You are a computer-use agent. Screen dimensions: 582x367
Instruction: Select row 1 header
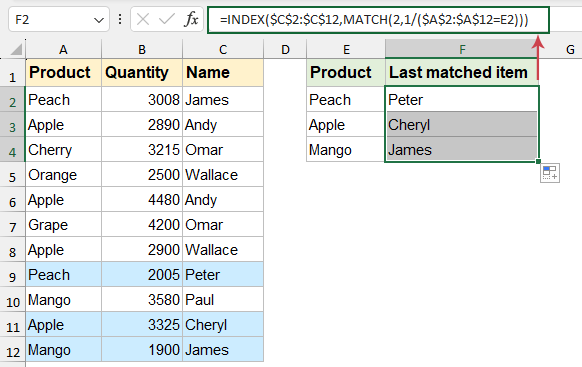point(13,73)
